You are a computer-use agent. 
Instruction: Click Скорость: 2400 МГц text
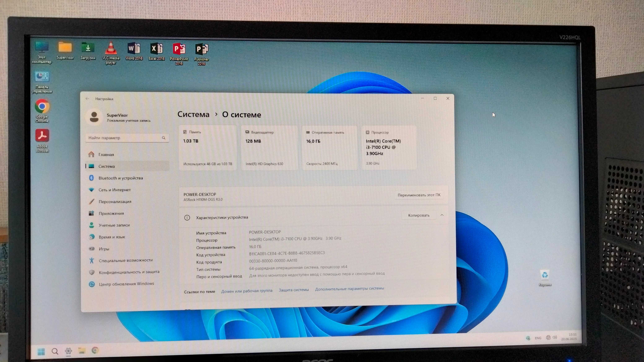(x=322, y=164)
